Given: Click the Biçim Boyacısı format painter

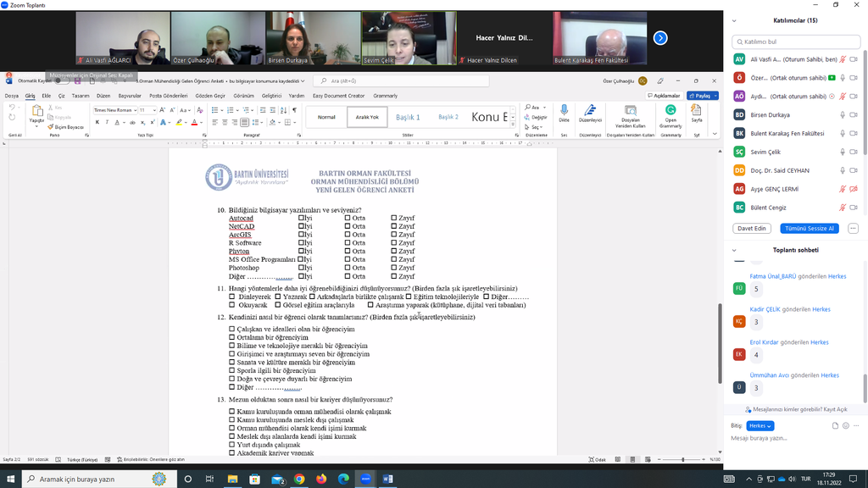Looking at the screenshot, I should 68,127.
